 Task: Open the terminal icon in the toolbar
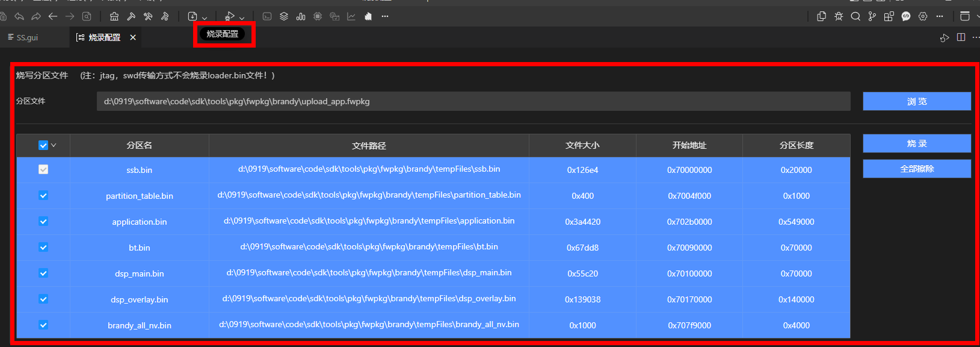(x=267, y=16)
